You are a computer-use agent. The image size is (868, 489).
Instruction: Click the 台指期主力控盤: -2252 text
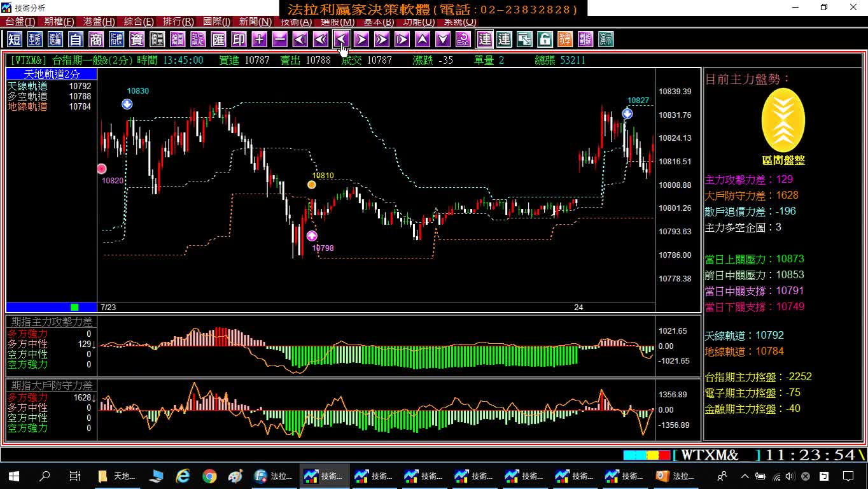(x=759, y=377)
